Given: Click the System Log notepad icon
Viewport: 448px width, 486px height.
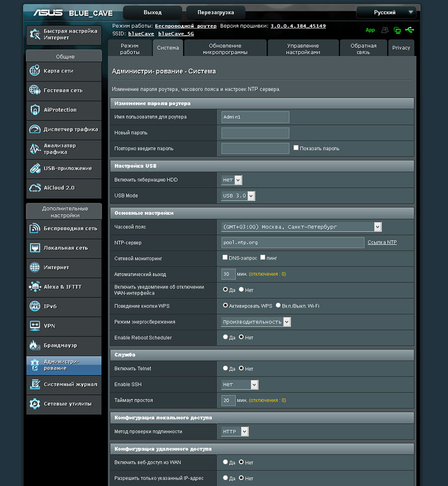Looking at the screenshot, I should (x=35, y=384).
